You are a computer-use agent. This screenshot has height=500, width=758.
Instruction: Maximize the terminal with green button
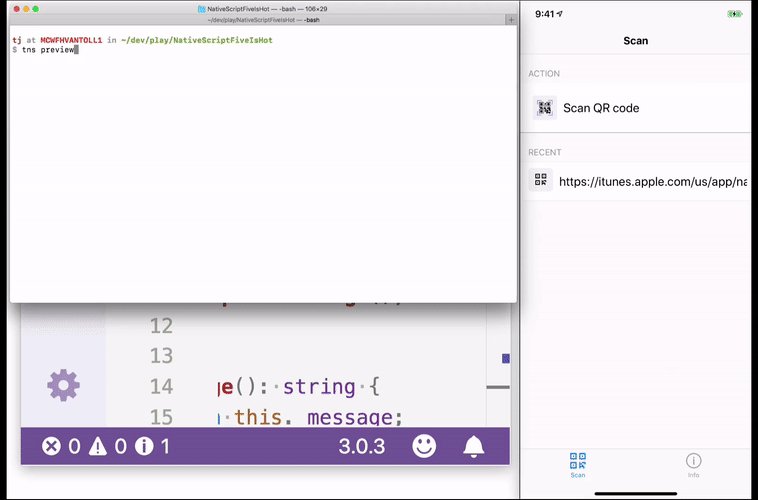[x=36, y=9]
